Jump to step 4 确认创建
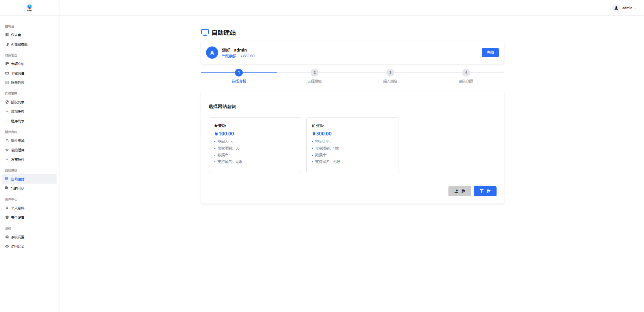This screenshot has height=312, width=644. tap(466, 73)
